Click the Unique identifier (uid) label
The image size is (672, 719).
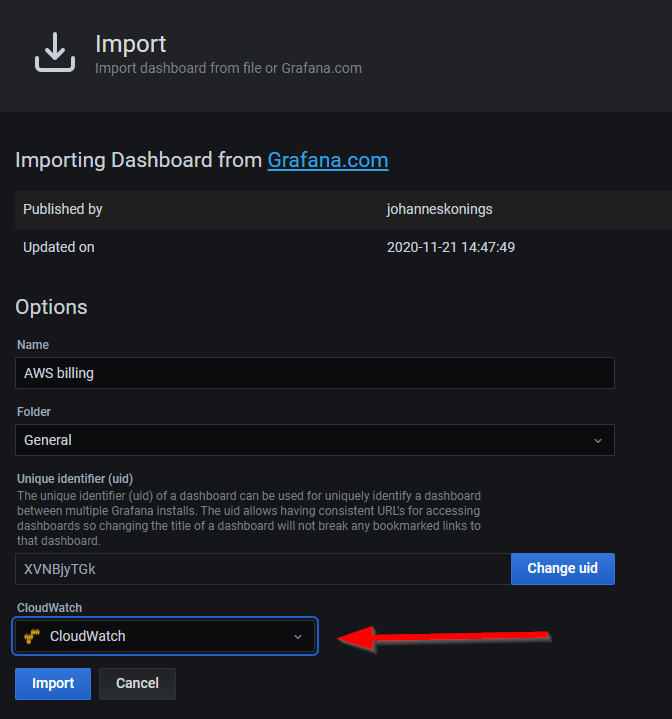(75, 479)
